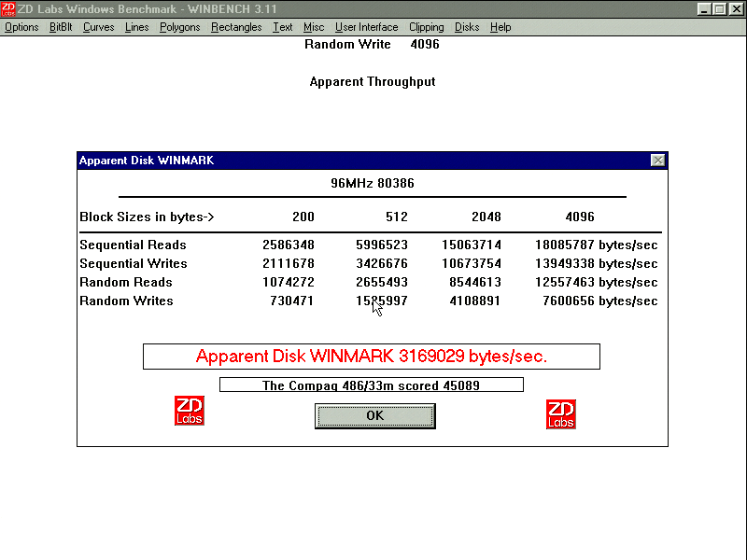Viewport: 747px width, 560px height.
Task: Open the Help menu
Action: coord(500,27)
